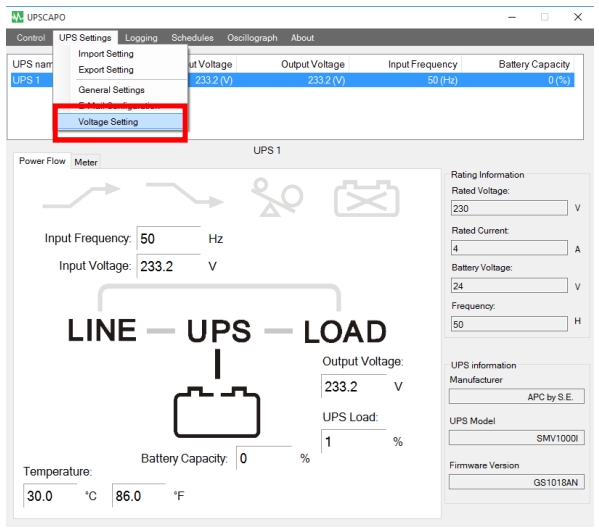The height and width of the screenshot is (532, 599).
Task: Open the Schedules menu
Action: (x=192, y=38)
